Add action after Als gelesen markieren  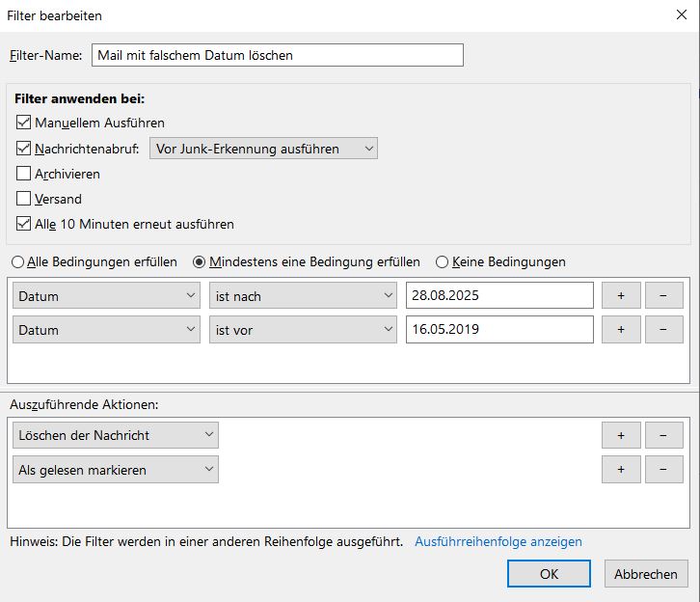[x=621, y=470]
